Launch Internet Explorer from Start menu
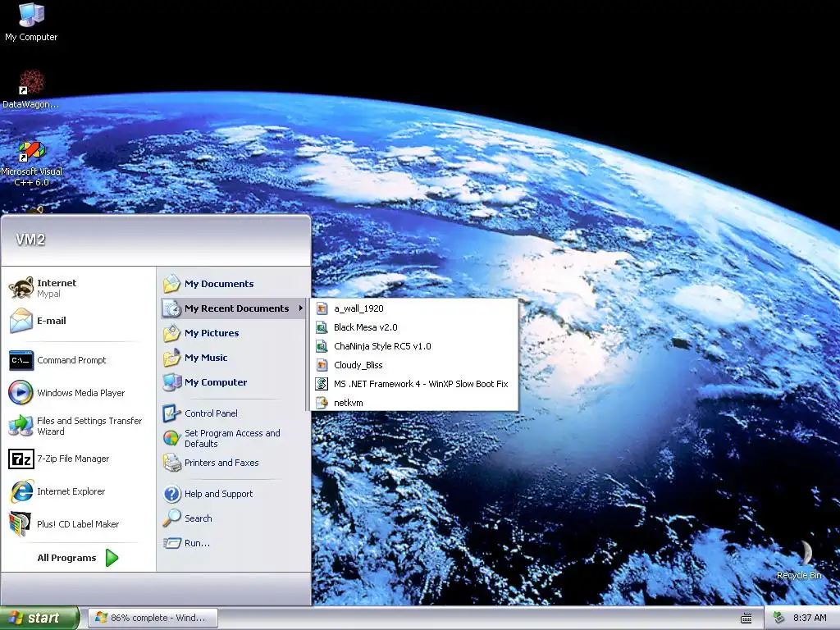840x630 pixels. 78,491
